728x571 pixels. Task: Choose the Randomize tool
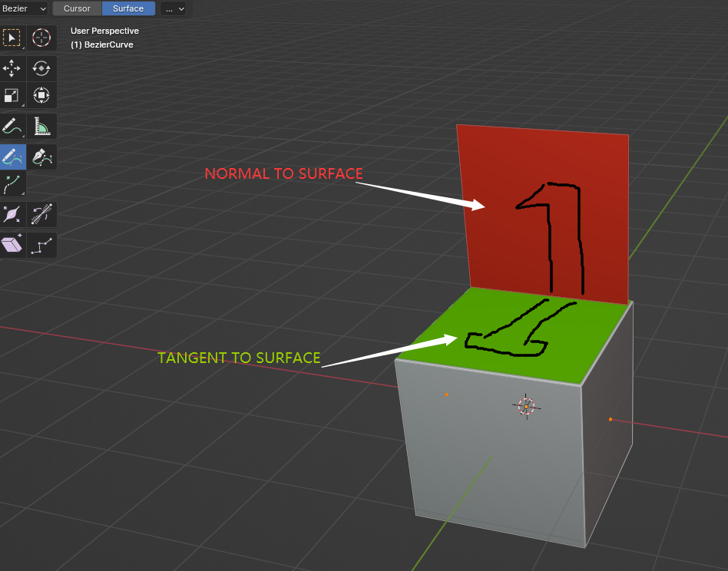pyautogui.click(x=41, y=245)
